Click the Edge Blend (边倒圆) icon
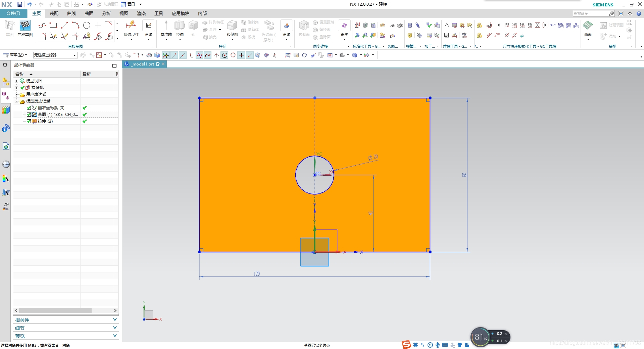 (232, 26)
